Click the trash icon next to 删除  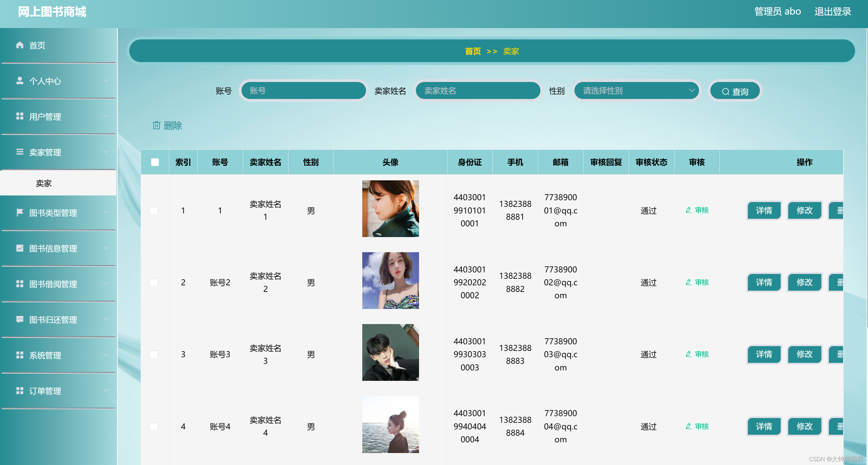[x=156, y=125]
